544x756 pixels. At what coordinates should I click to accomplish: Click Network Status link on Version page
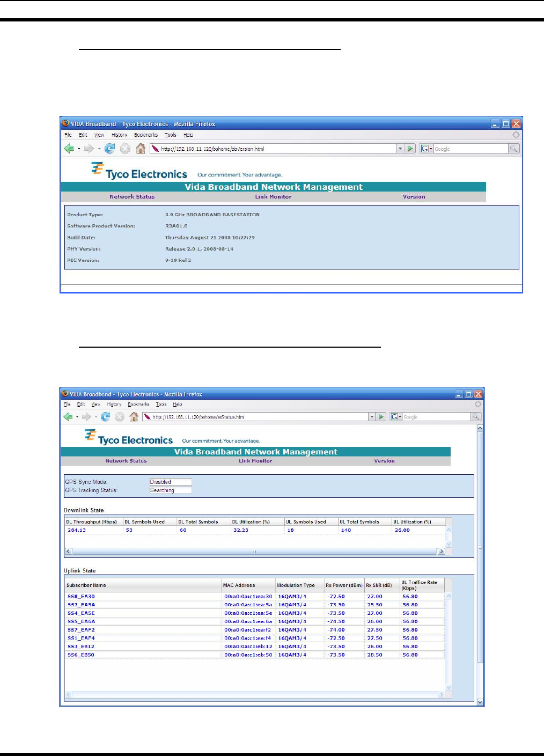click(x=132, y=197)
